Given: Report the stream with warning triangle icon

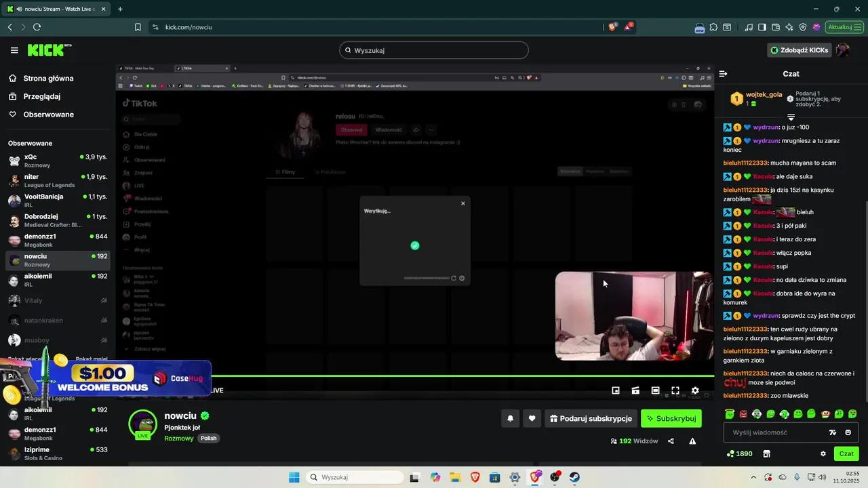Looking at the screenshot, I should (692, 441).
